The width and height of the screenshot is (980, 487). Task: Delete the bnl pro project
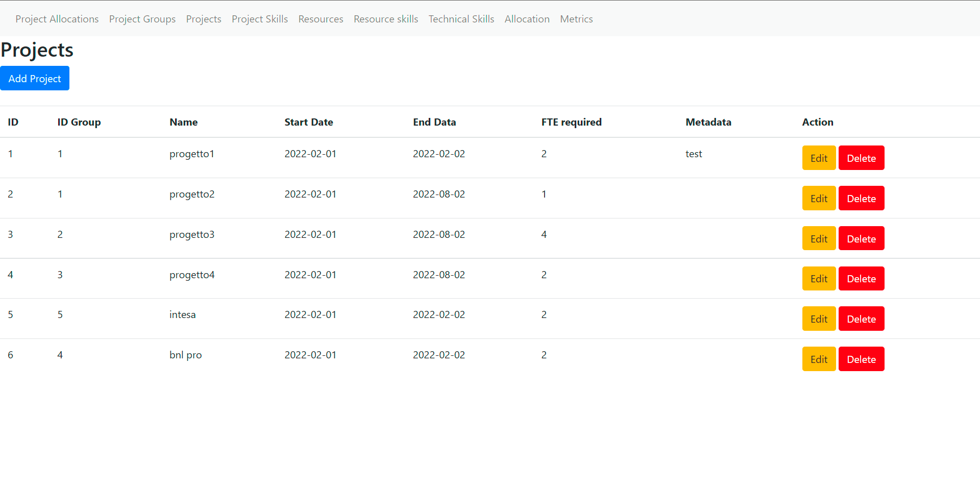click(861, 359)
